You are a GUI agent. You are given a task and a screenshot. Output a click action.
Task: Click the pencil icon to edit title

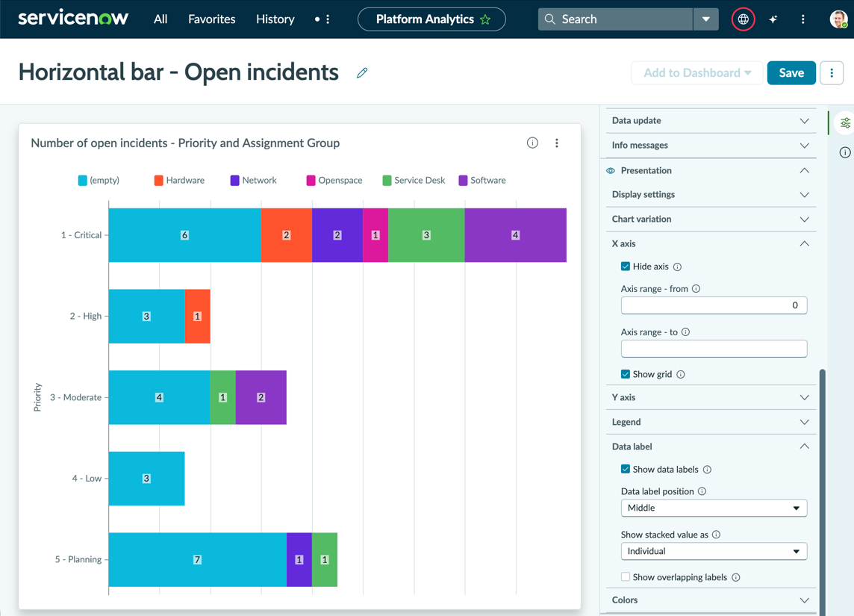(362, 72)
